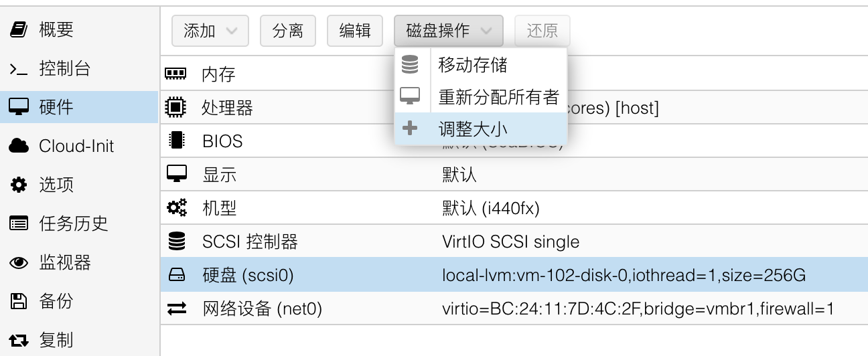Switch to 备份 (Backup) sidebar section
The height and width of the screenshot is (356, 868).
pos(56,301)
